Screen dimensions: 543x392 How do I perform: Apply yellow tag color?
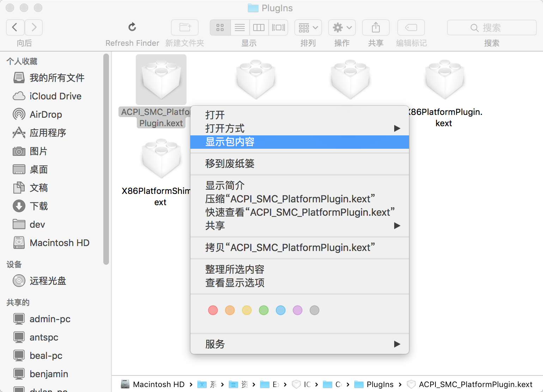click(247, 310)
